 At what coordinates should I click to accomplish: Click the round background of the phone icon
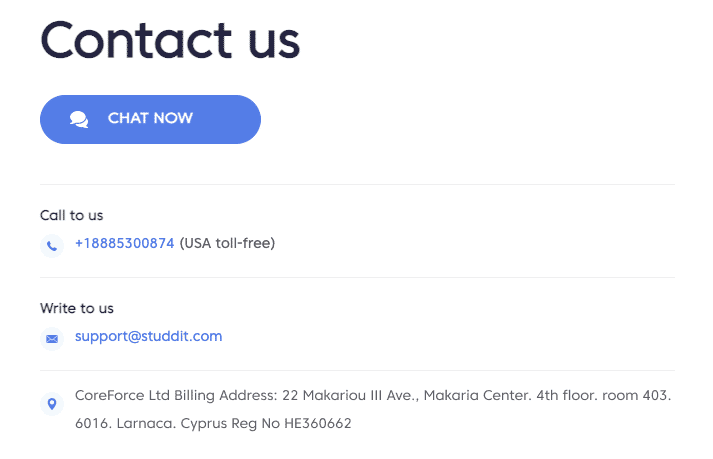tap(52, 246)
